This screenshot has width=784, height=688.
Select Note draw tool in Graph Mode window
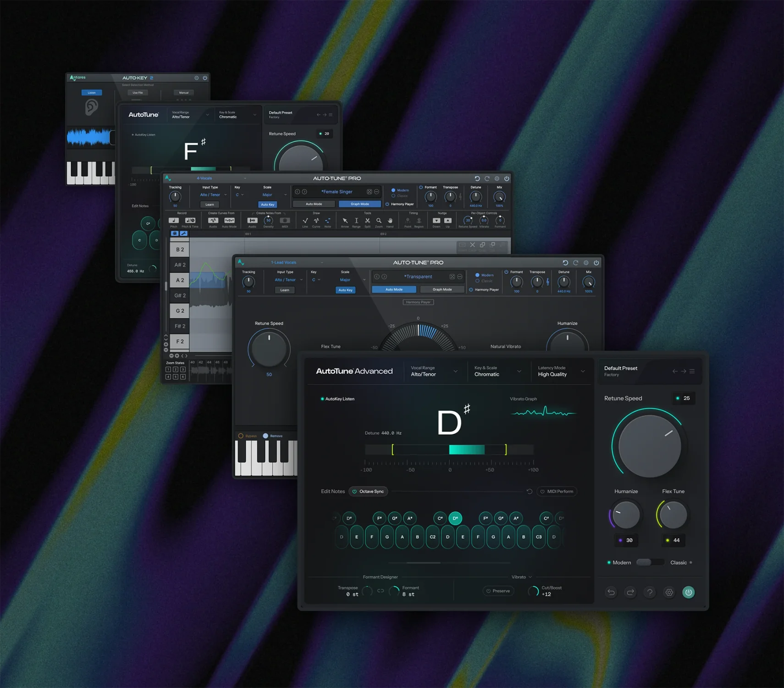[327, 221]
